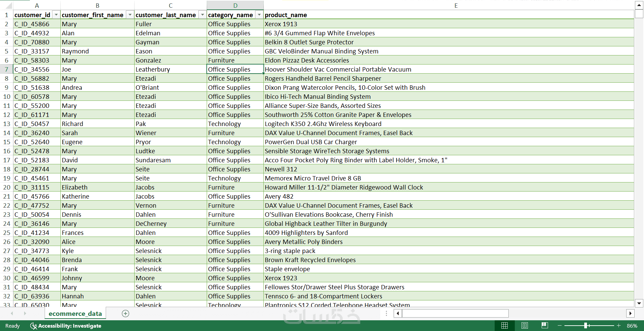Select Logitech K350 Wireless Keyboard cell
This screenshot has height=331, width=644.
[449, 124]
